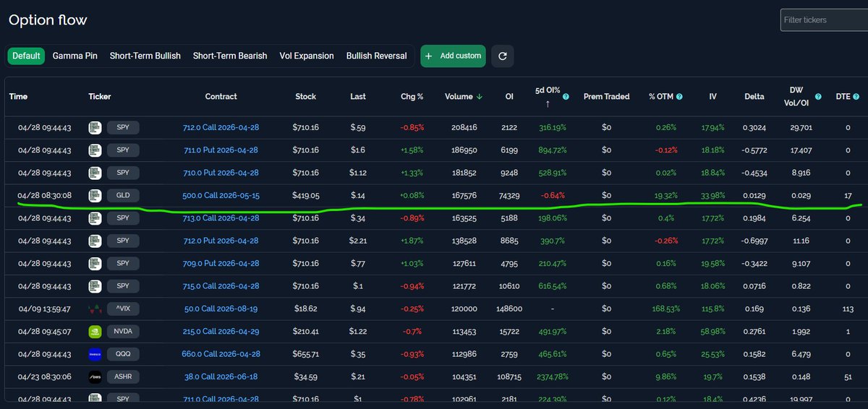Click the $419.05 stock price cell
868x409 pixels.
click(306, 195)
